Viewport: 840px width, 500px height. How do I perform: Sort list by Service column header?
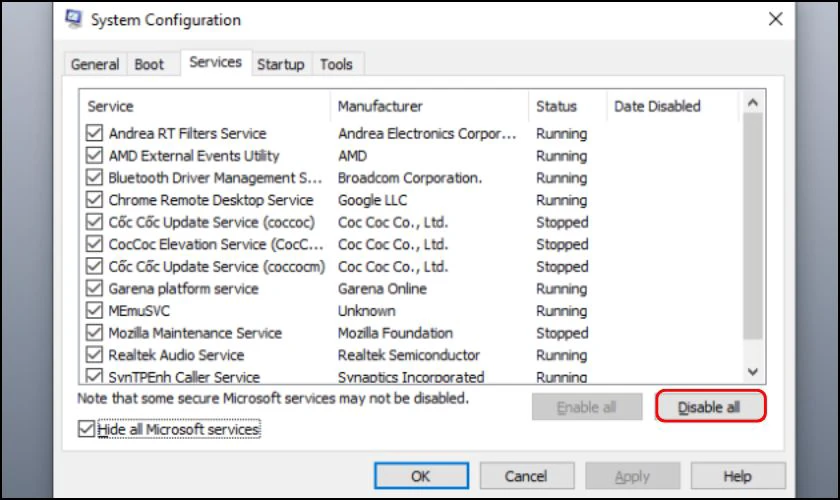[205, 106]
